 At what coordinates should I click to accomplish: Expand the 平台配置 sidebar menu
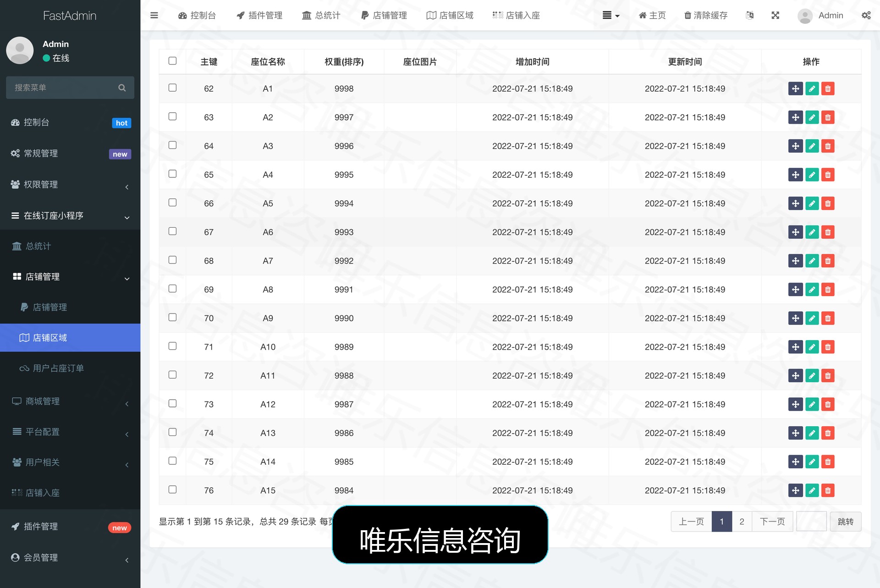coord(70,432)
